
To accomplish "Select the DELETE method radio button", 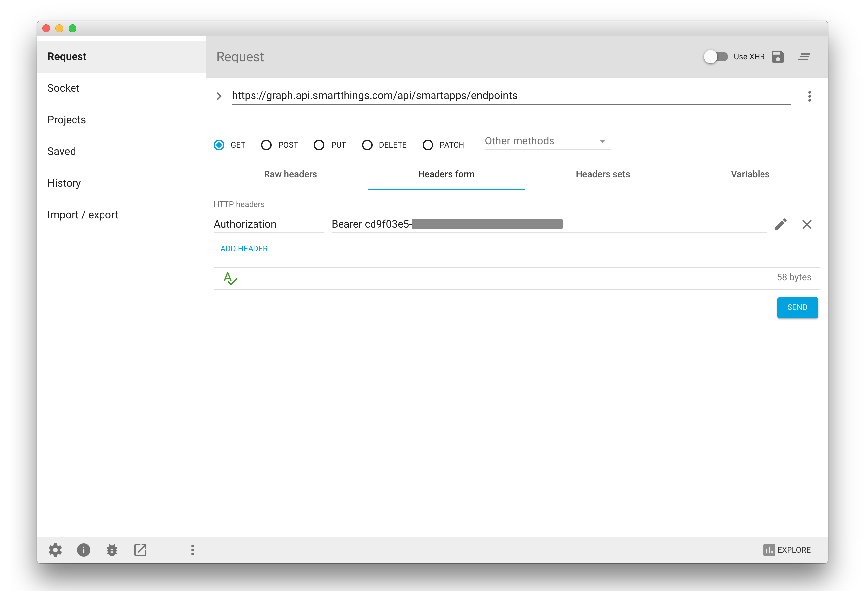I will (x=367, y=145).
